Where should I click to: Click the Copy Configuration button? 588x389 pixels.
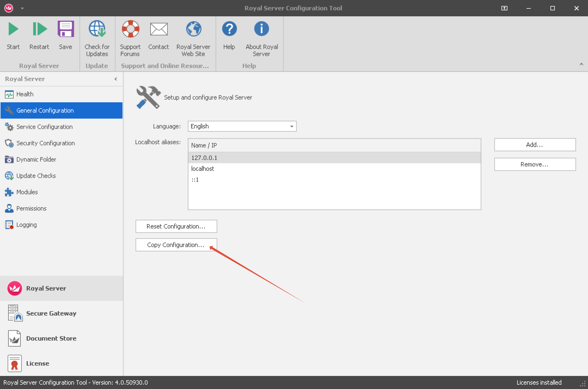pyautogui.click(x=176, y=245)
